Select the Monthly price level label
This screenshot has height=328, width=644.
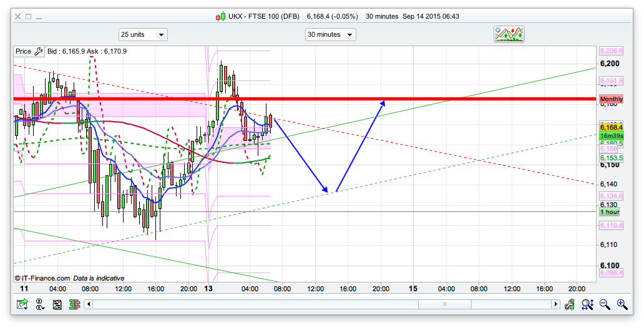[611, 99]
